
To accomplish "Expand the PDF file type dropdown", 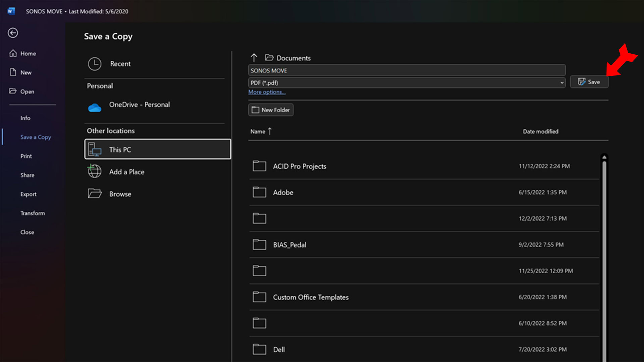I will point(562,83).
